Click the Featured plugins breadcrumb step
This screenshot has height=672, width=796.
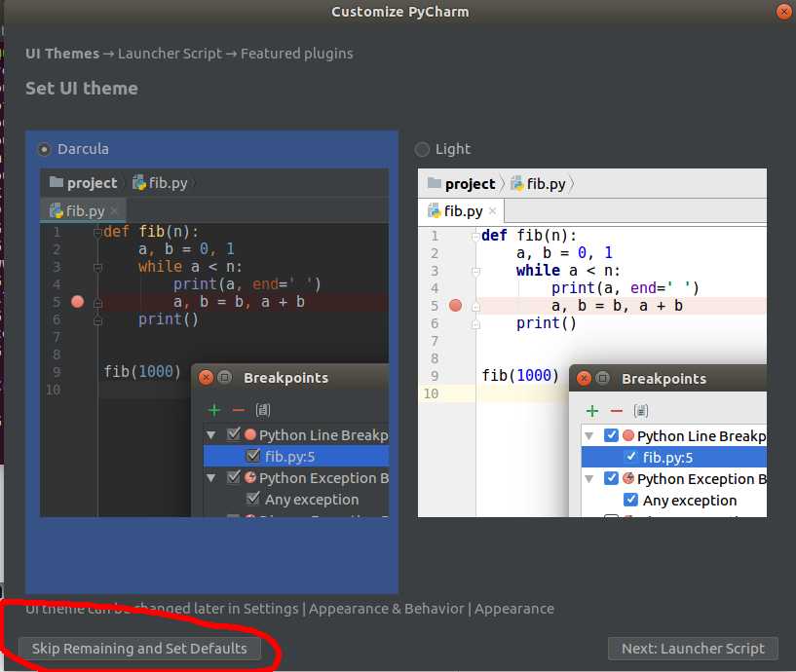(x=297, y=54)
